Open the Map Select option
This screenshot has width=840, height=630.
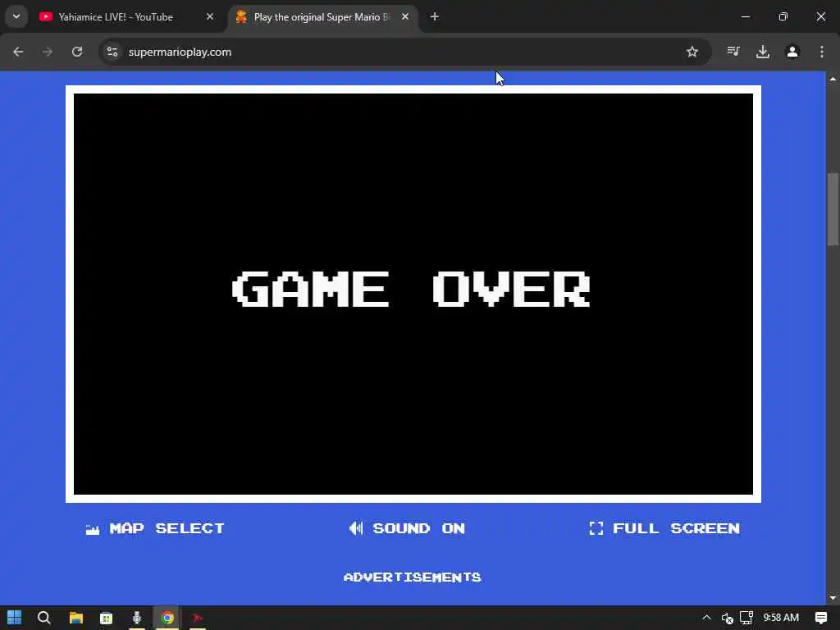coord(155,528)
